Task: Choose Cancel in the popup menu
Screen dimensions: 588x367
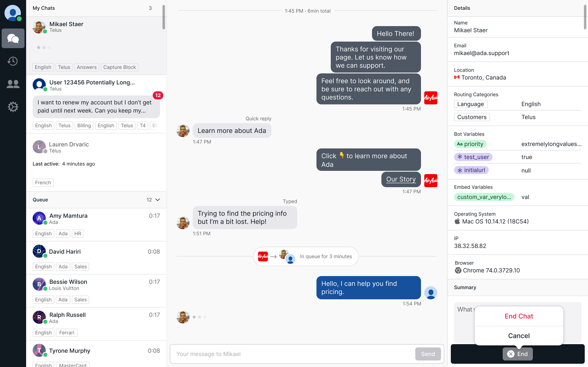Action: click(x=519, y=336)
